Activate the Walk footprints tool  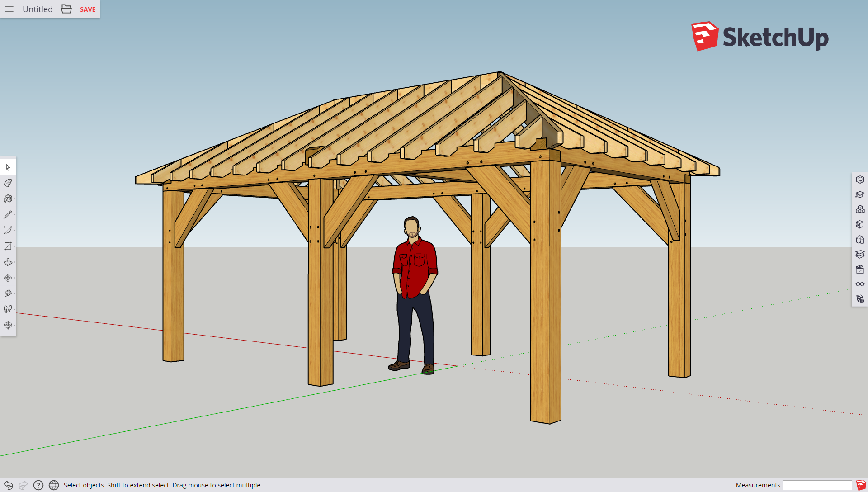8,309
